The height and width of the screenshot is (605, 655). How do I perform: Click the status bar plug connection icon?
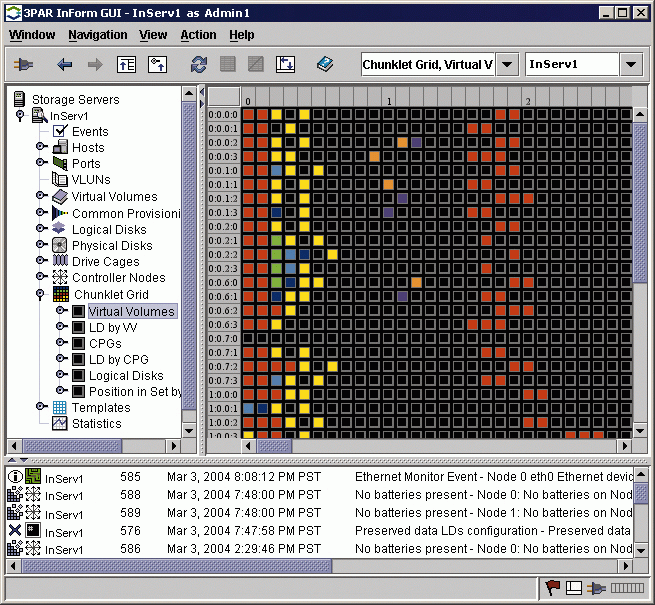pos(596,589)
